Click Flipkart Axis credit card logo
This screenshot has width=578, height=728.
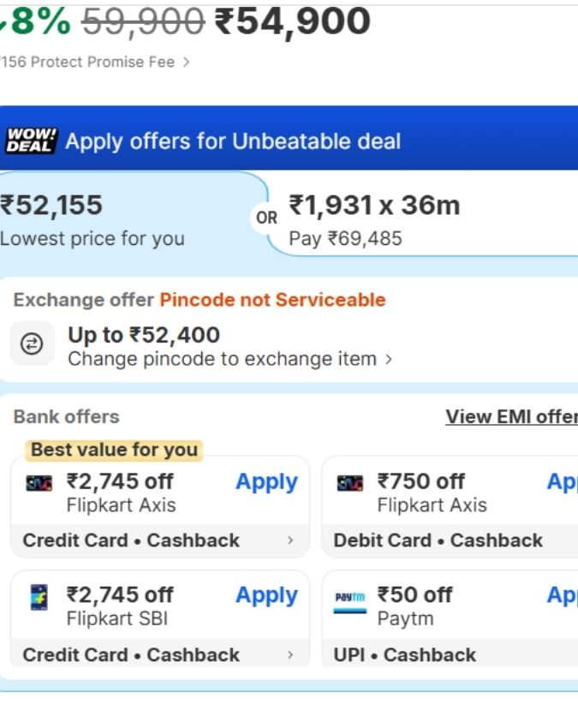(39, 483)
